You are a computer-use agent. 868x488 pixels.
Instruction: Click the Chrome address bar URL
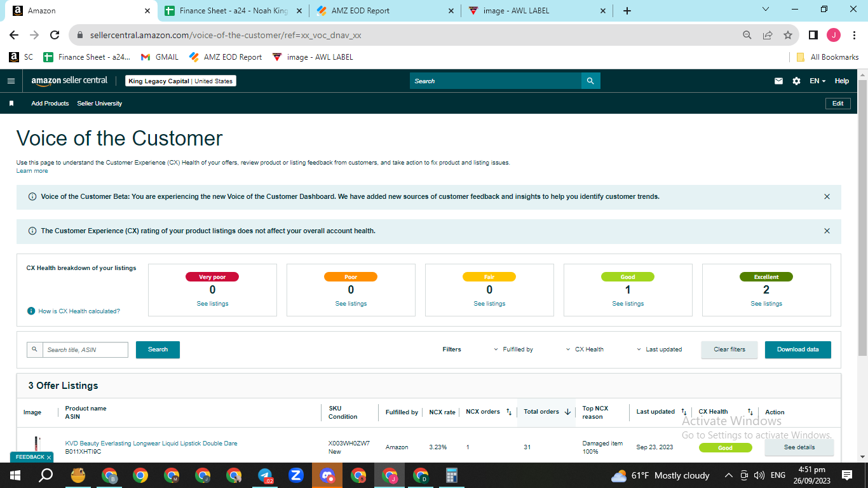(x=226, y=36)
